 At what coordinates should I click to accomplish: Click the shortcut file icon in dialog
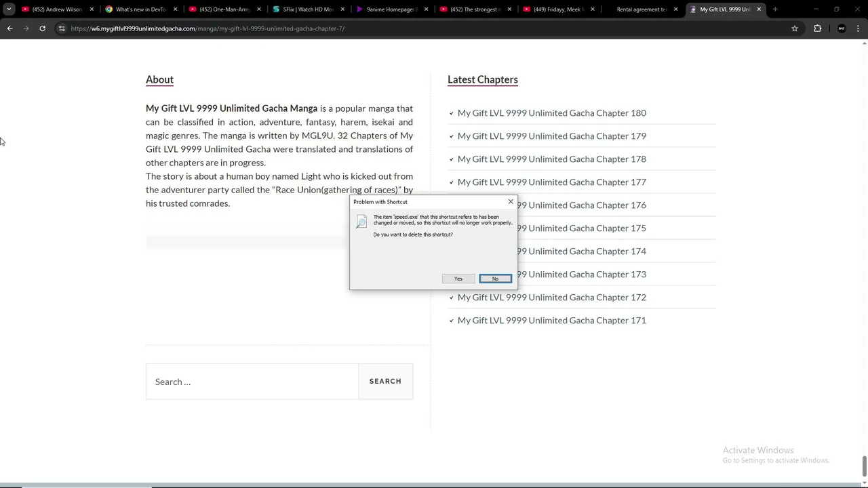tap(361, 222)
